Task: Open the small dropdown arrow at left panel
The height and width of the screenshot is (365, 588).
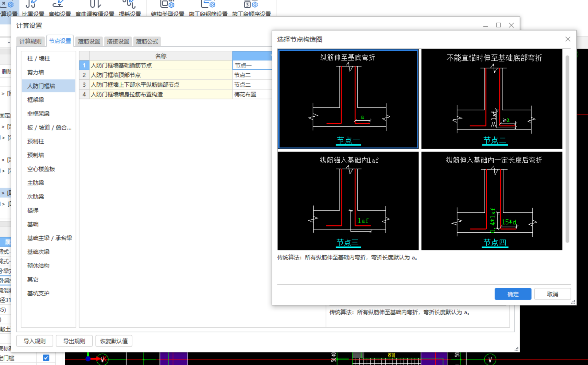Action: [9, 42]
